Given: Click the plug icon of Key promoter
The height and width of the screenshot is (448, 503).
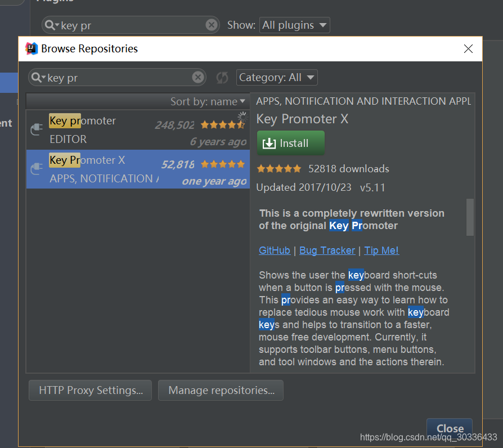Looking at the screenshot, I should tap(37, 129).
